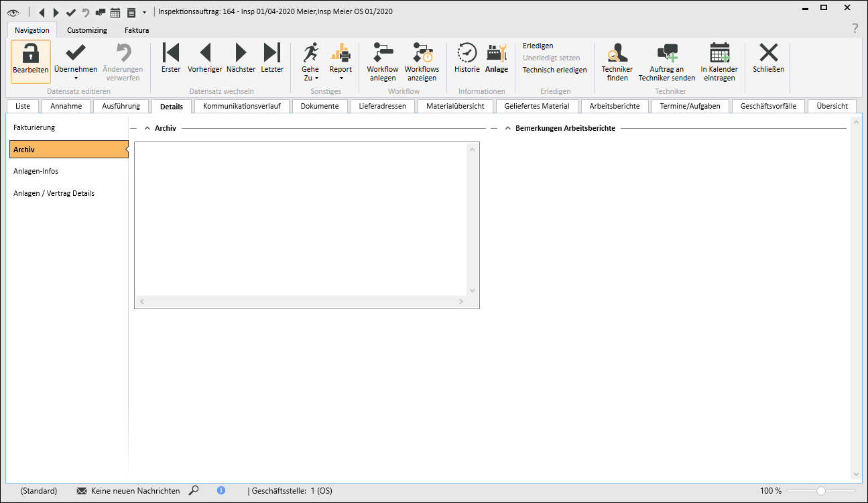Screen dimensions: 868x503
Task: Open the Geliefertes Material tab
Action: 538,106
